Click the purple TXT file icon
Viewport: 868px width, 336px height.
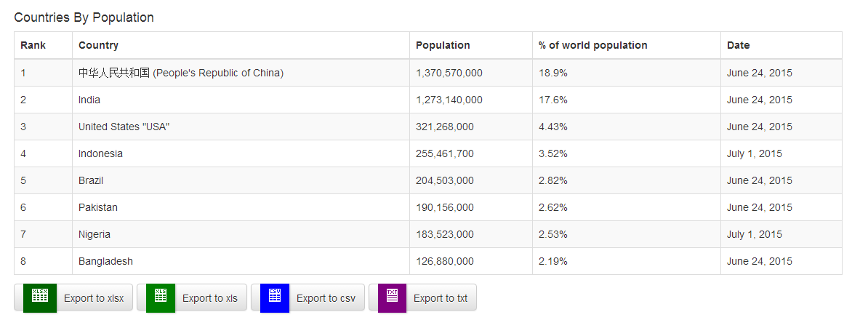[x=392, y=297]
